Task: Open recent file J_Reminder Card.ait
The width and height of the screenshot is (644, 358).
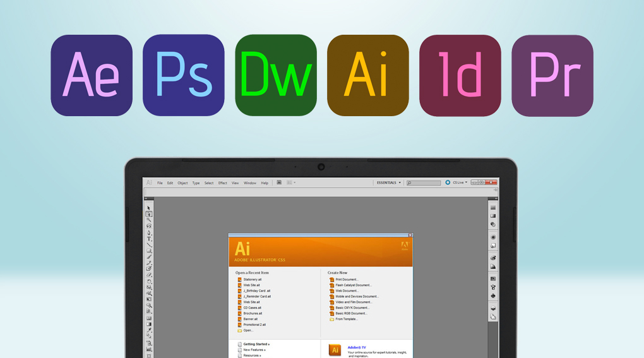Action: [254, 296]
